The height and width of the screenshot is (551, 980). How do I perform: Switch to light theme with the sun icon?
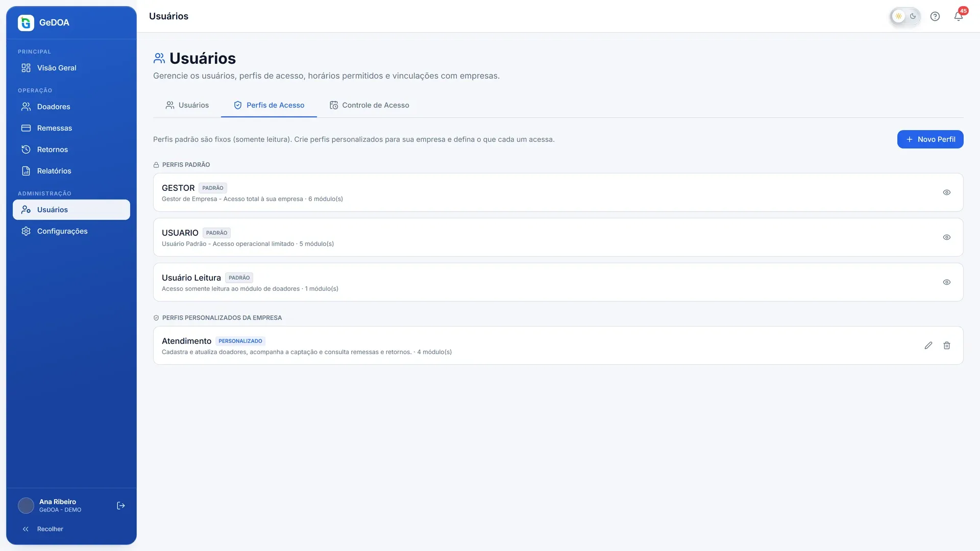tap(898, 16)
